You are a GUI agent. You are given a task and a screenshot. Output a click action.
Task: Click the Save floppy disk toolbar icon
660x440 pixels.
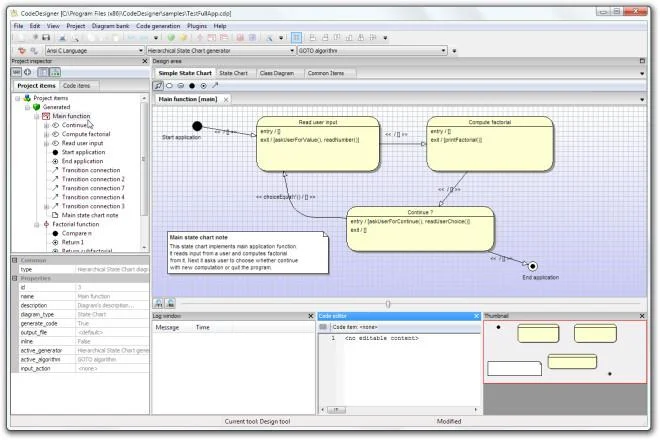46,38
